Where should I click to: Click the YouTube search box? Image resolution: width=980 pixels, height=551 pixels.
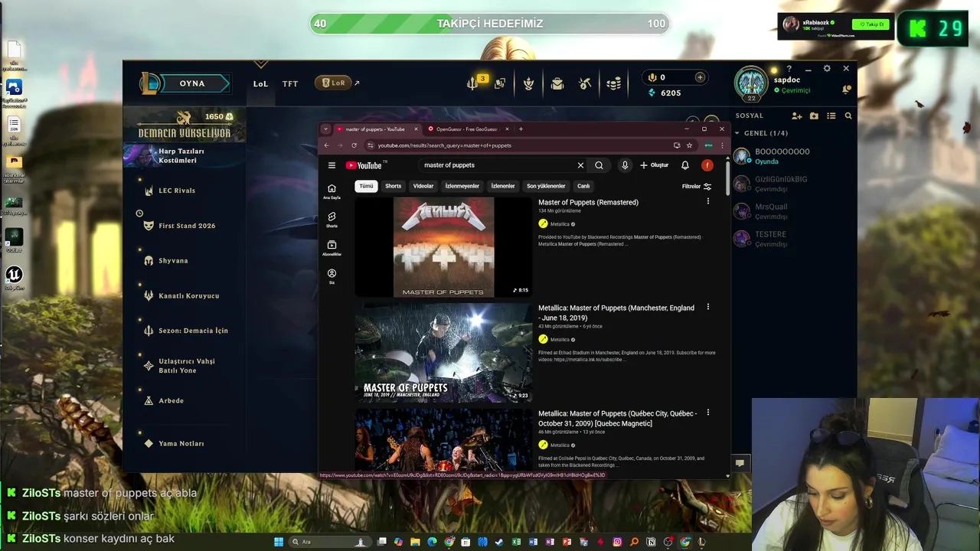pos(498,165)
